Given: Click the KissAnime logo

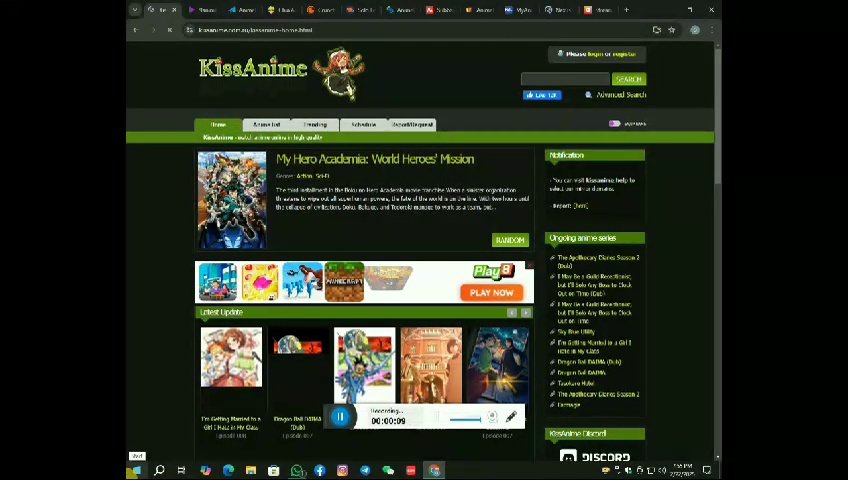Looking at the screenshot, I should click(x=253, y=69).
